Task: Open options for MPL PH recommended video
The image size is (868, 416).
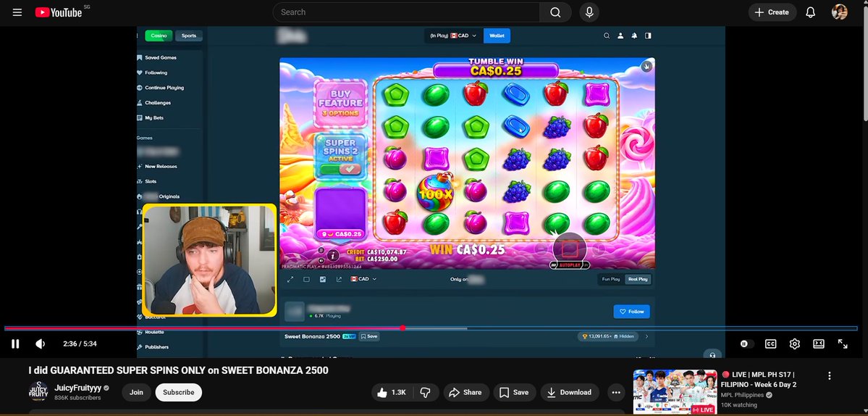Action: coord(829,375)
